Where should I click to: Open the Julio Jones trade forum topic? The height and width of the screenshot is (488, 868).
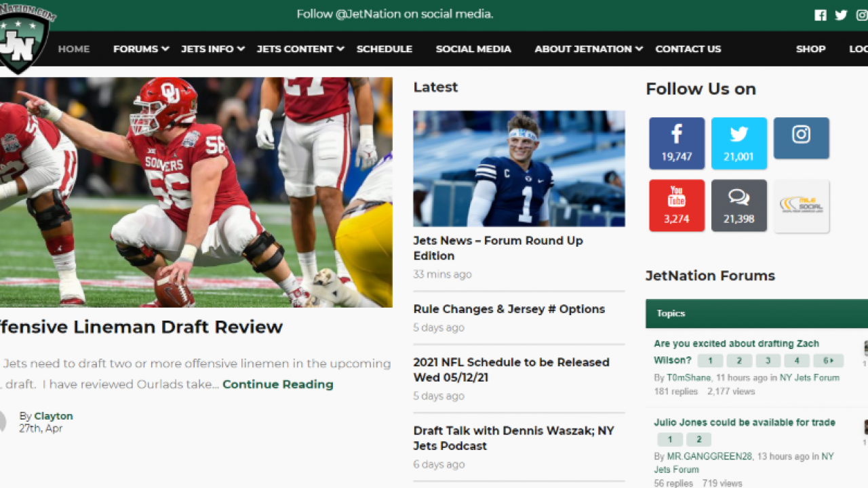point(744,422)
